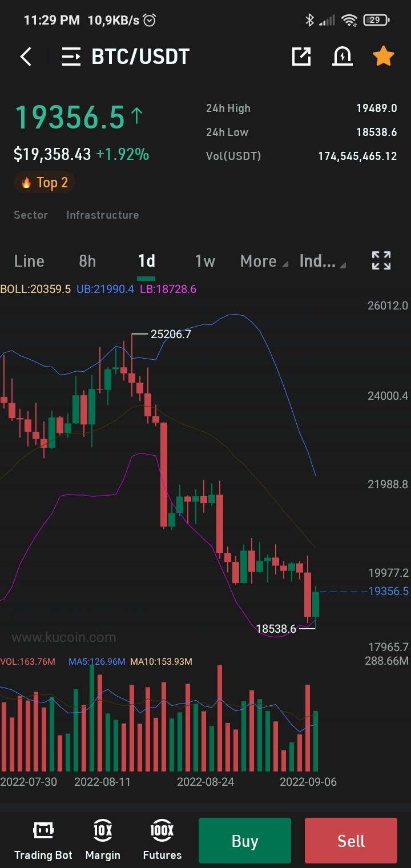Tap the green Buy button
Viewport: 411px width, 868px height.
(245, 841)
